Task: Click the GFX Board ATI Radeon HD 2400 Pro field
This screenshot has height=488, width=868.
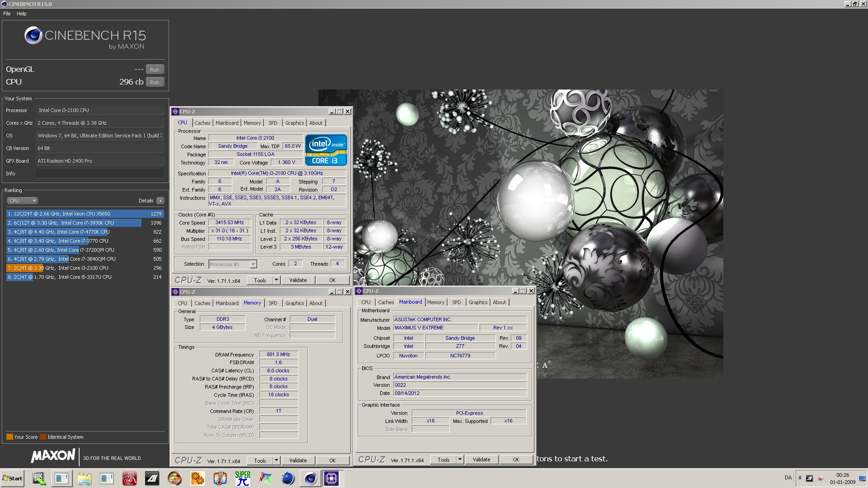Action: coord(100,161)
